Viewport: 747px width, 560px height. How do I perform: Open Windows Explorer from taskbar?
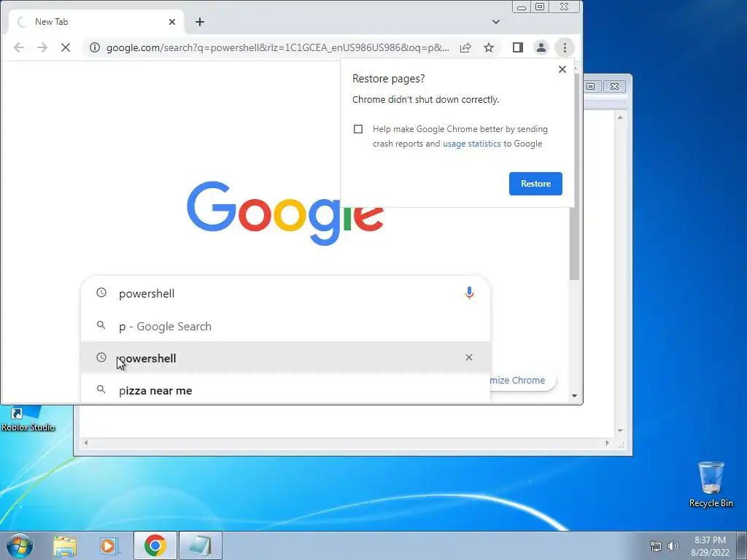tap(65, 545)
